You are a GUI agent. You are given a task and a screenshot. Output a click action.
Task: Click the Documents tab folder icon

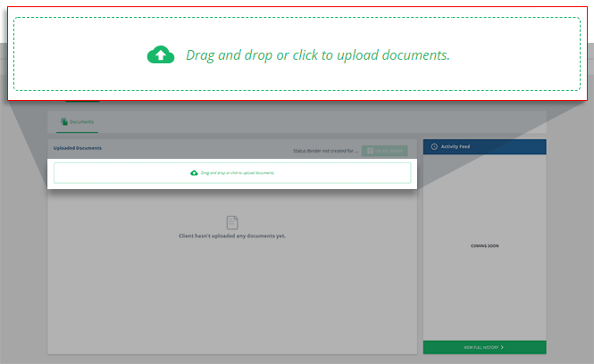pyautogui.click(x=64, y=121)
